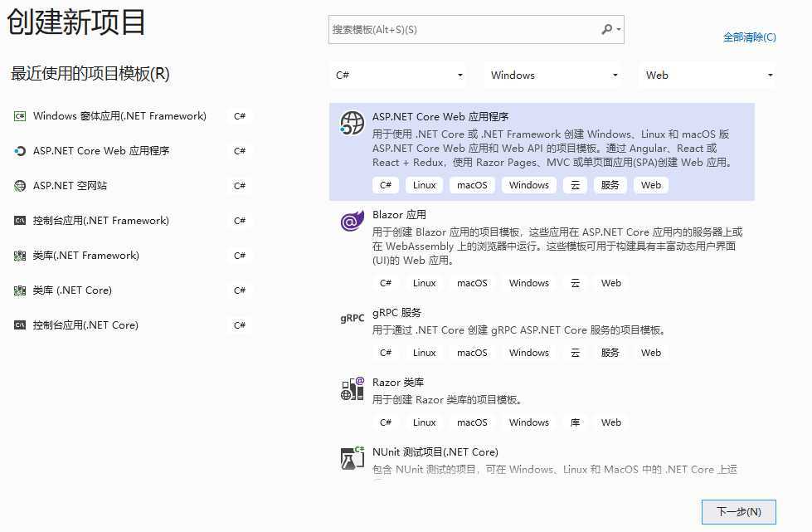The height and width of the screenshot is (532, 812).
Task: Click the Windows Forms app template icon
Action: click(20, 116)
